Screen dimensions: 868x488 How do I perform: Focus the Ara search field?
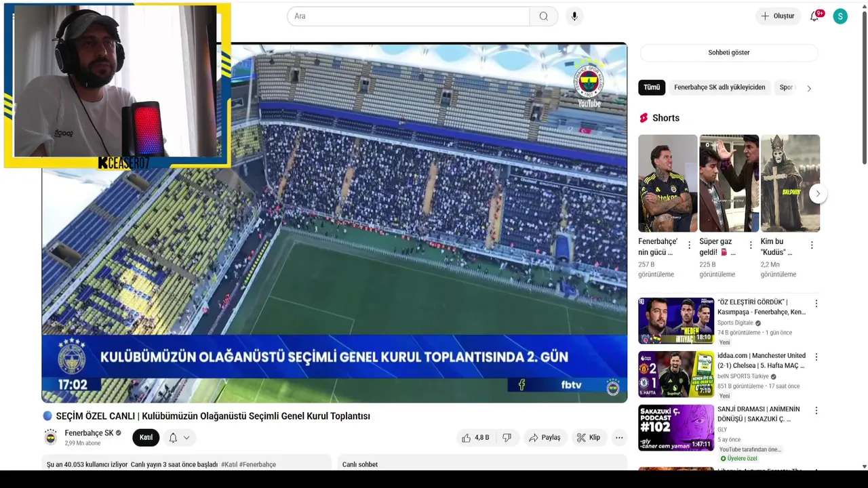(408, 16)
